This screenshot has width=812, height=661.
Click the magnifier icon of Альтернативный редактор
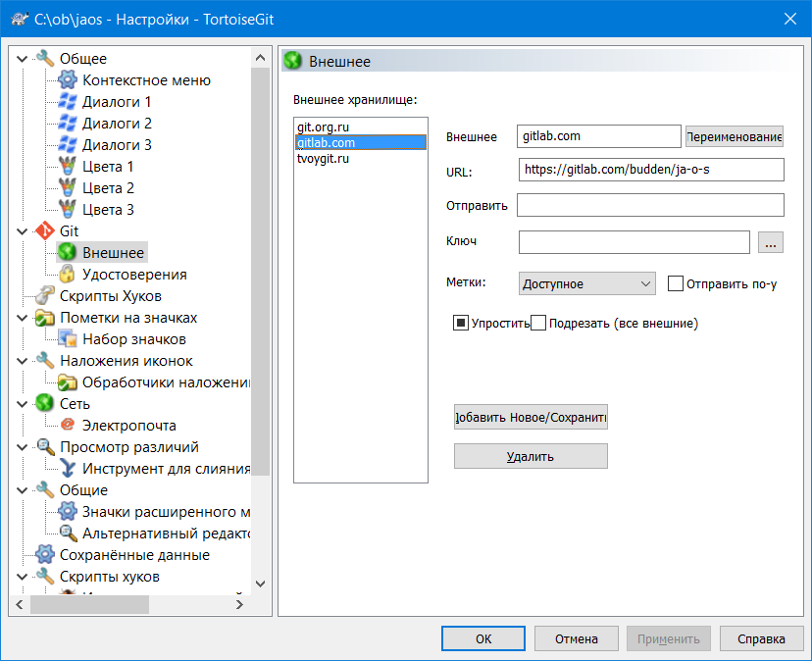tap(68, 534)
